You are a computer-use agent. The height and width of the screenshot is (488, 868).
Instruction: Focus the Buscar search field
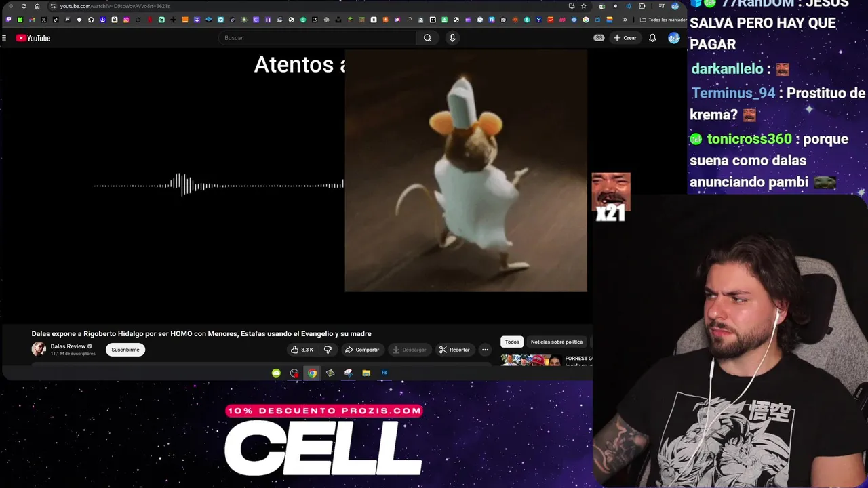pos(317,38)
